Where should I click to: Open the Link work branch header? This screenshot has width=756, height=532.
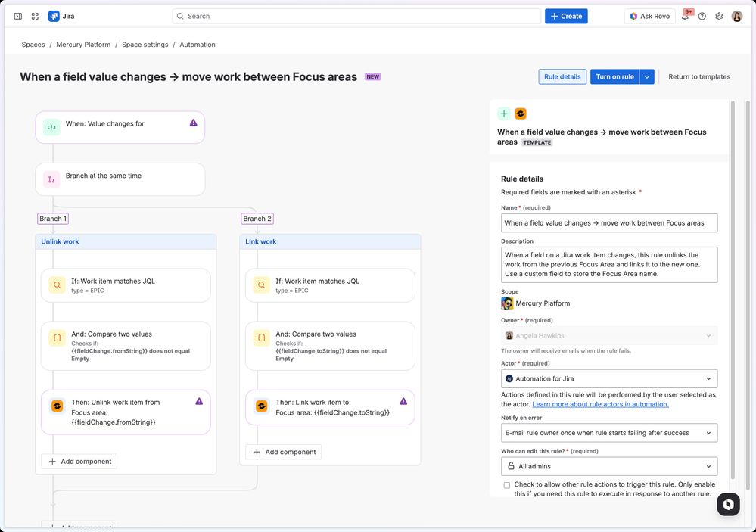pos(330,241)
